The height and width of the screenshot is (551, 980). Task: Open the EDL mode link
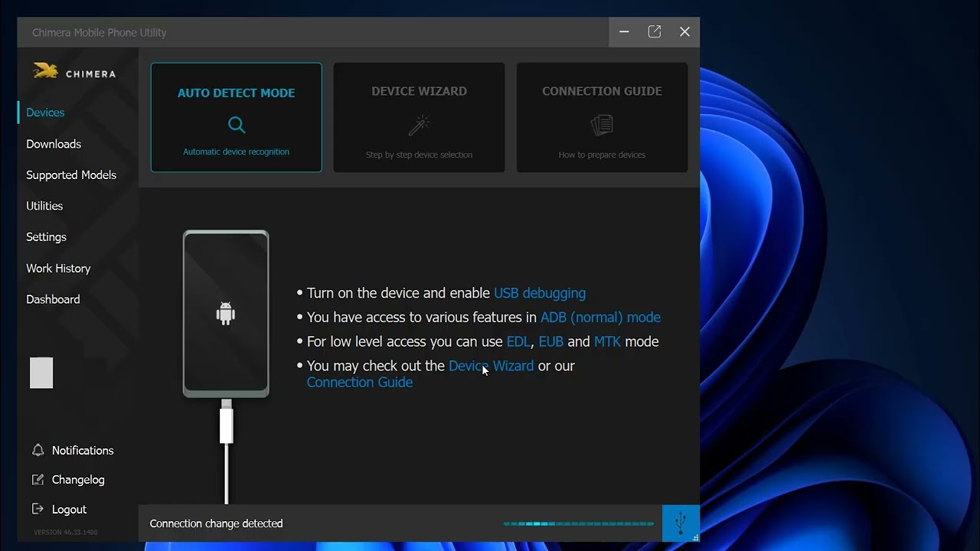point(518,342)
